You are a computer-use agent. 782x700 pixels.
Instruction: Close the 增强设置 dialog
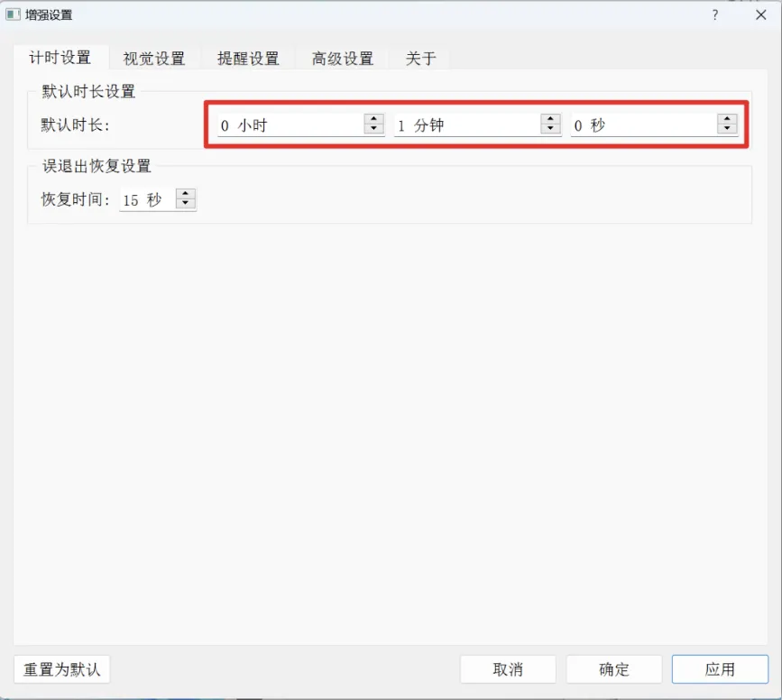point(760,15)
